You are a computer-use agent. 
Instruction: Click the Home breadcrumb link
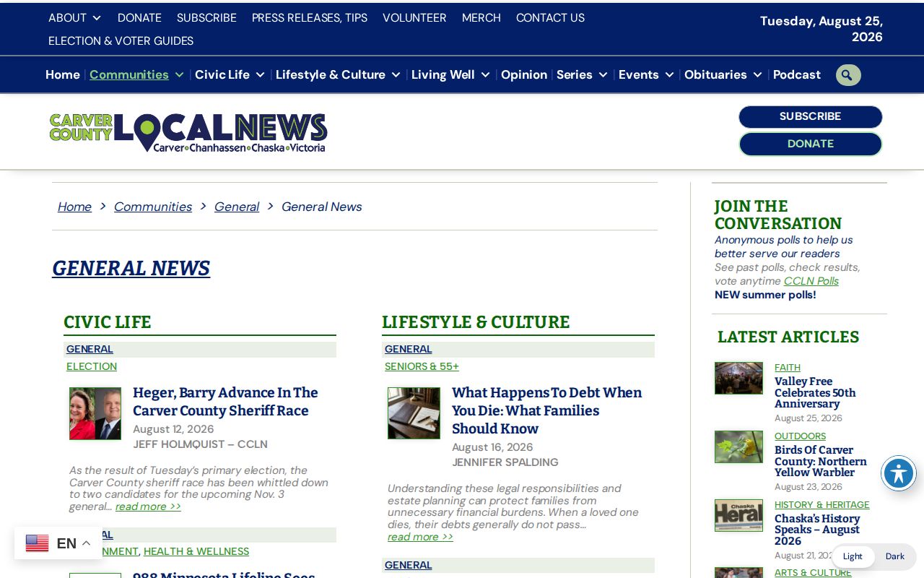pyautogui.click(x=74, y=207)
